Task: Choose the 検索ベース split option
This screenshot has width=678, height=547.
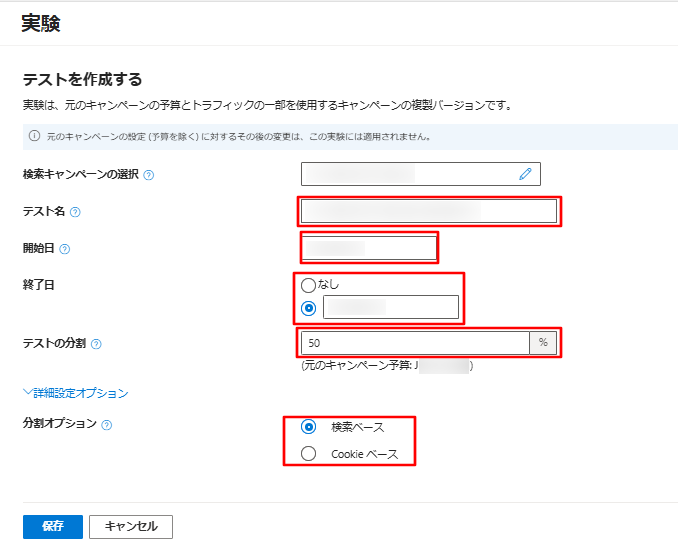Action: pos(309,427)
